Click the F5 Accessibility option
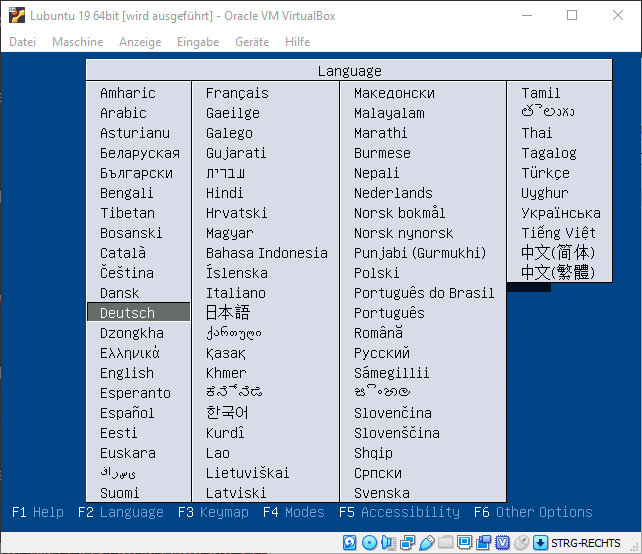Image resolution: width=642 pixels, height=554 pixels. click(x=399, y=512)
